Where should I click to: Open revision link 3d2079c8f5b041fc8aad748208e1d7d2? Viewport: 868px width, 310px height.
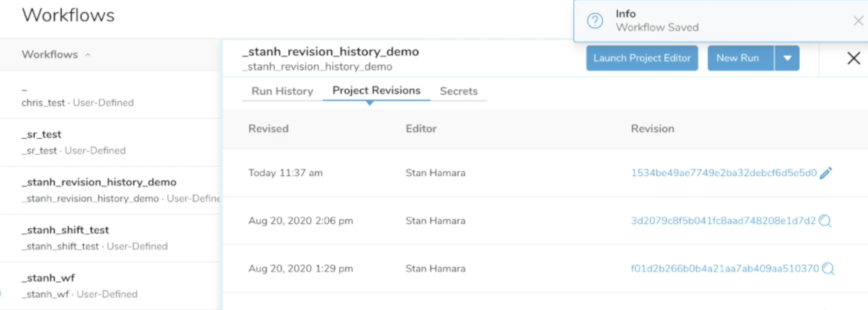(x=723, y=221)
